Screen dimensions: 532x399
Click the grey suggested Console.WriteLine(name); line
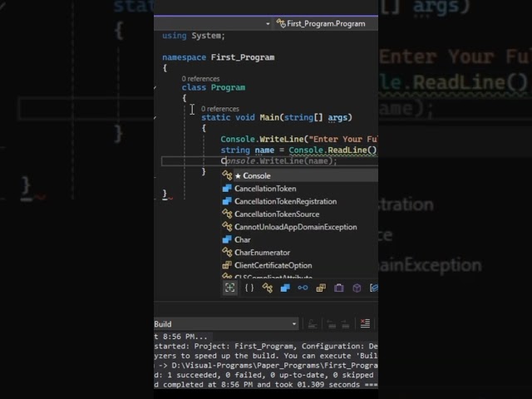279,160
